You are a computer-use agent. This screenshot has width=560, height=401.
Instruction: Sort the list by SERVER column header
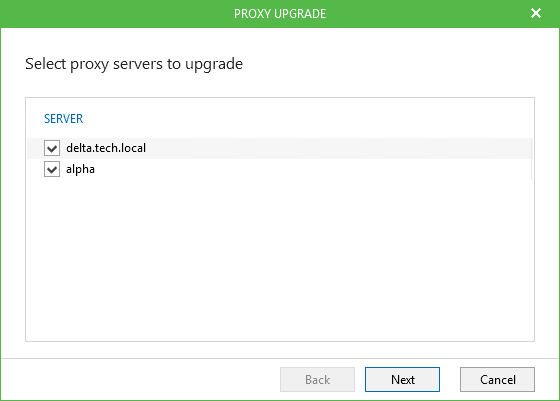pyautogui.click(x=63, y=119)
